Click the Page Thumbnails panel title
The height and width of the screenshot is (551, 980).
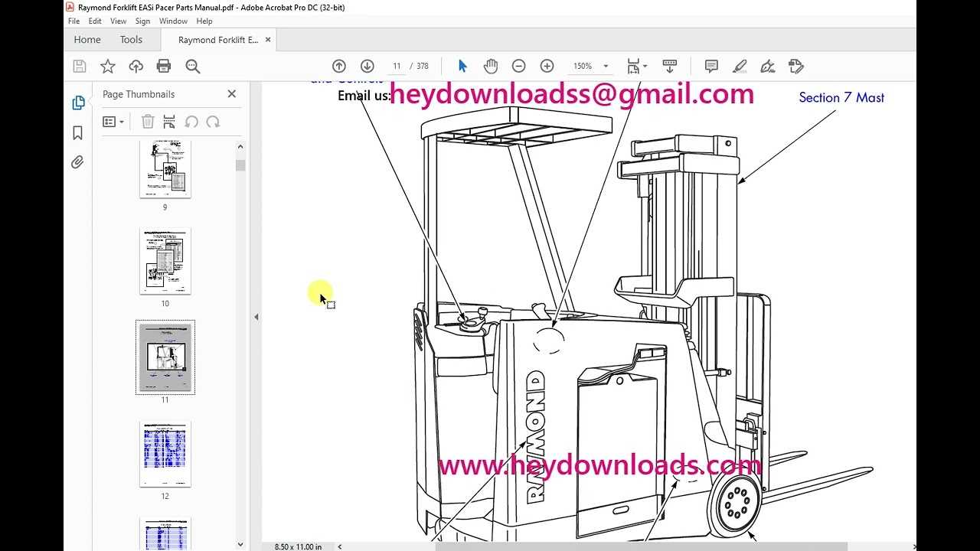coord(139,94)
